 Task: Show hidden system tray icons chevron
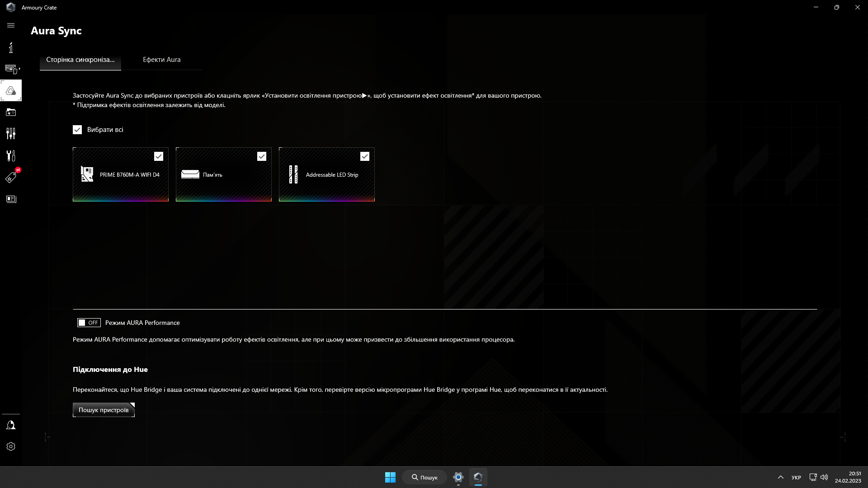pos(780,477)
